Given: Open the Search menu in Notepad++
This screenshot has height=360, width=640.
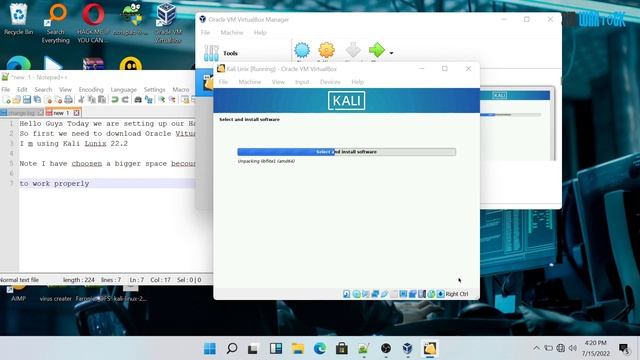Looking at the screenshot, I should coord(43,89).
